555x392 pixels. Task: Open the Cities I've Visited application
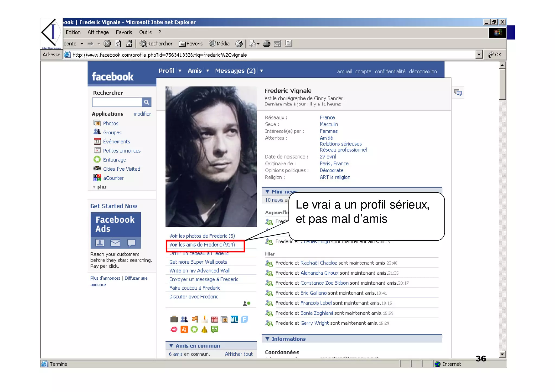click(x=122, y=169)
